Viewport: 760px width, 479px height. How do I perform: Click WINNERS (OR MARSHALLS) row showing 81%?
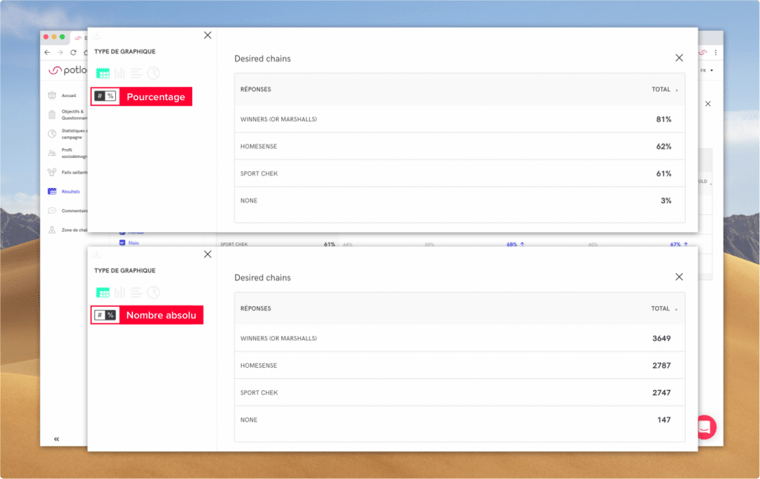[x=459, y=119]
